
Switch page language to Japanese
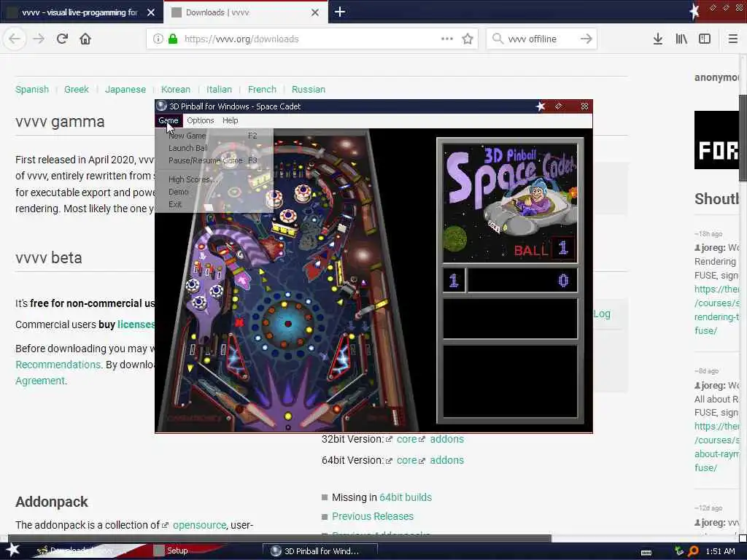pos(125,90)
